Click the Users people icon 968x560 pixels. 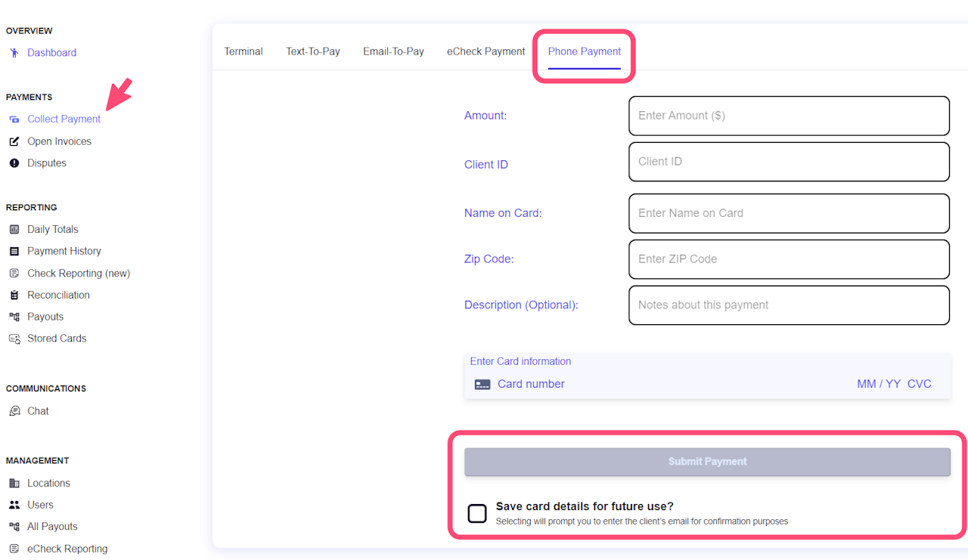[x=14, y=505]
